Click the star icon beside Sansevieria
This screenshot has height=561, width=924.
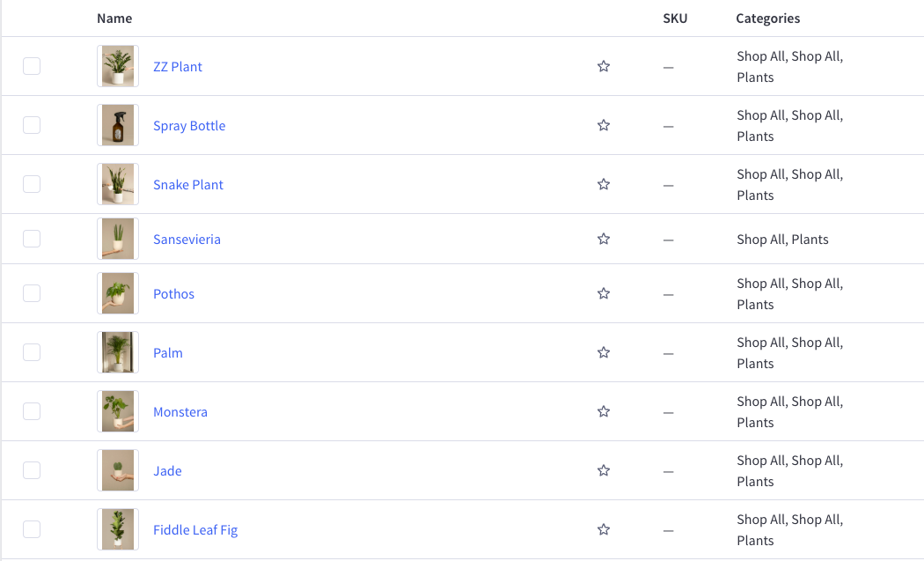(x=604, y=239)
